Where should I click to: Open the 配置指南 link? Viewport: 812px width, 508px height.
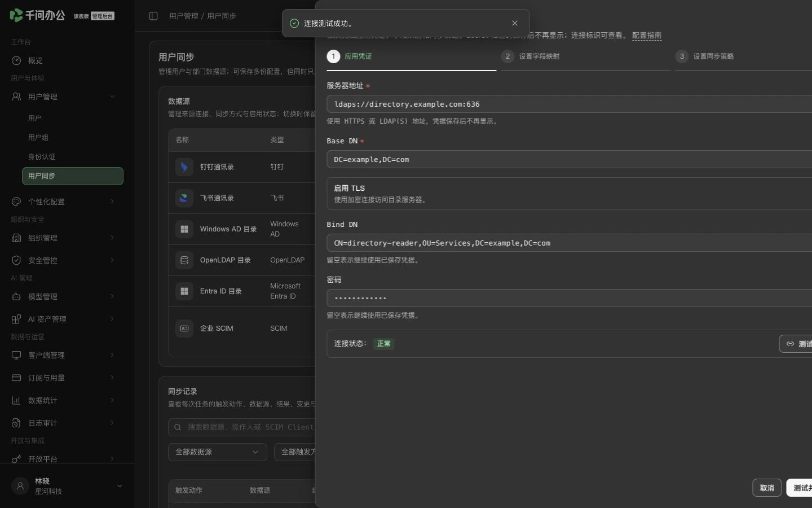tap(647, 36)
